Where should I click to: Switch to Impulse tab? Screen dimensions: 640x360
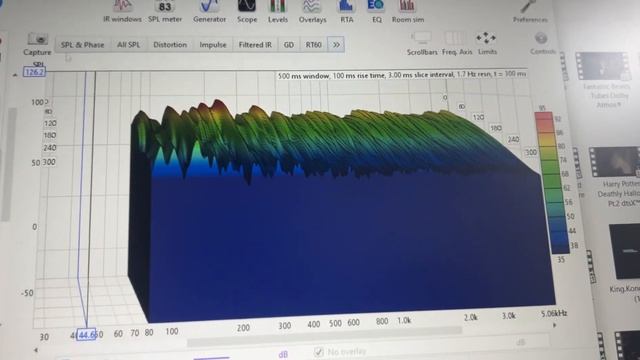coord(213,45)
